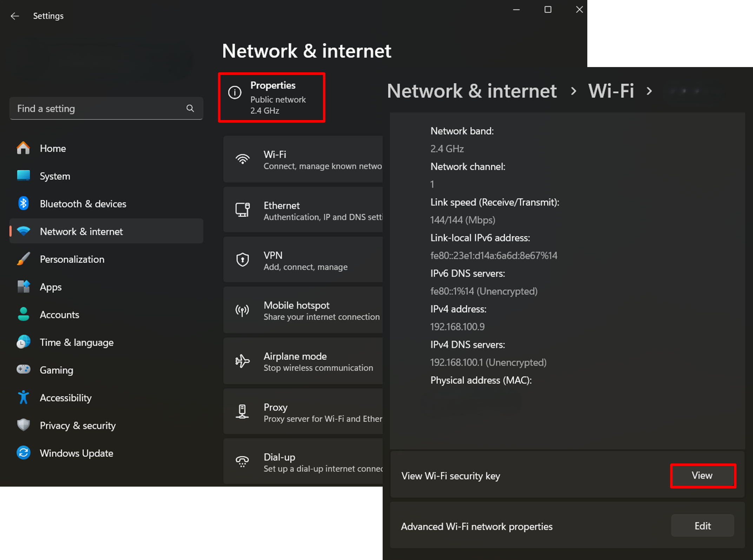Click the Wi-Fi breadcrumb link
Screen dimensions: 753x560
tap(611, 91)
